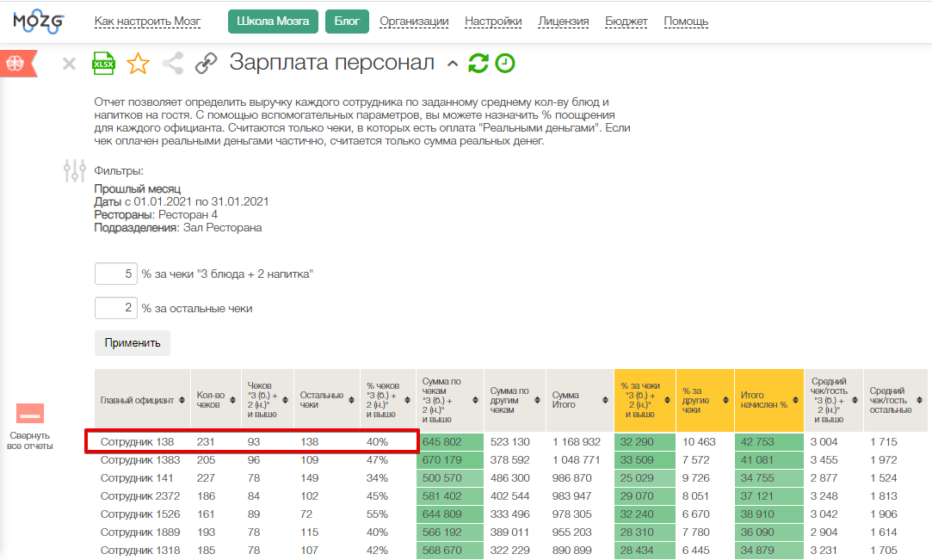Viewport: 932px width, 560px height.
Task: Add the report to favorites with the star
Action: [138, 64]
